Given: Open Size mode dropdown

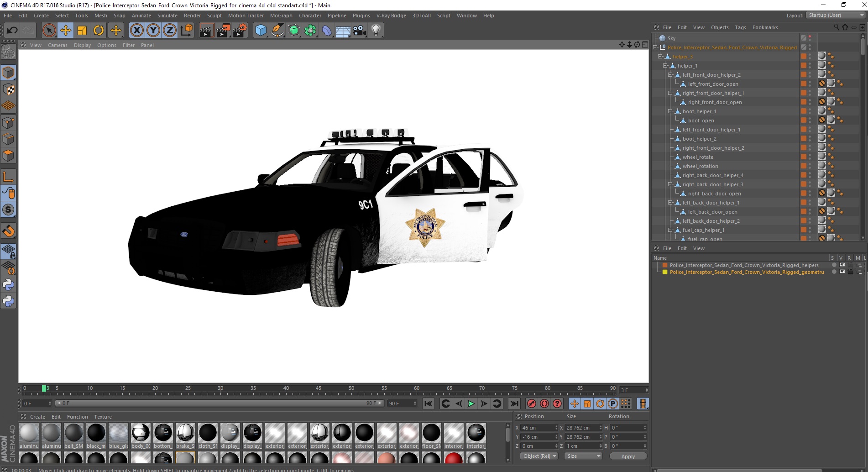Looking at the screenshot, I should 583,456.
